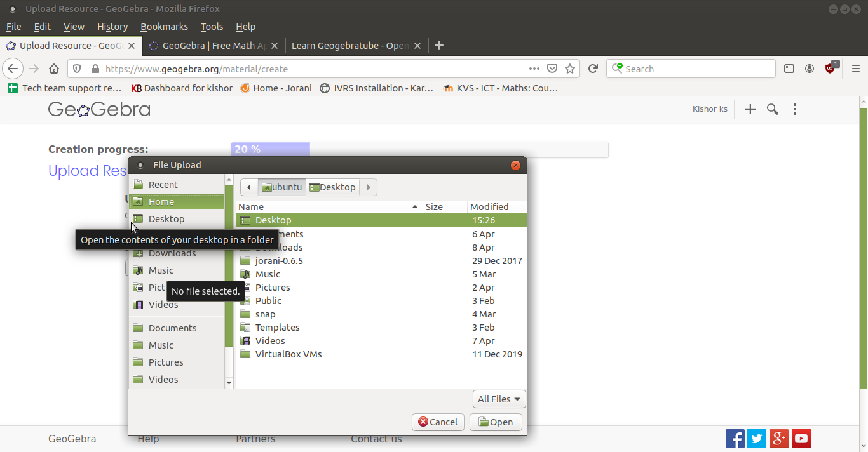Viewport: 868px width, 452px height.
Task: Select the Templates folder row
Action: tap(381, 328)
